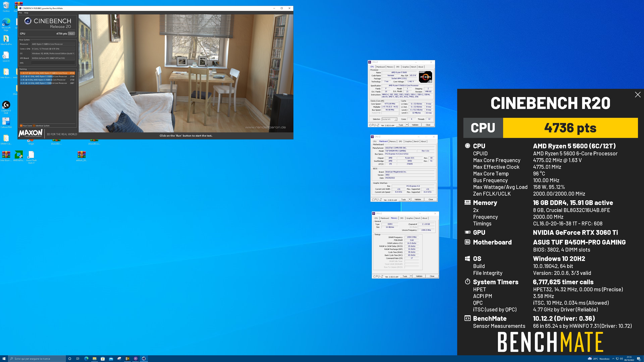Open the File menu in Cinebench
644x362 pixels.
tap(20, 13)
